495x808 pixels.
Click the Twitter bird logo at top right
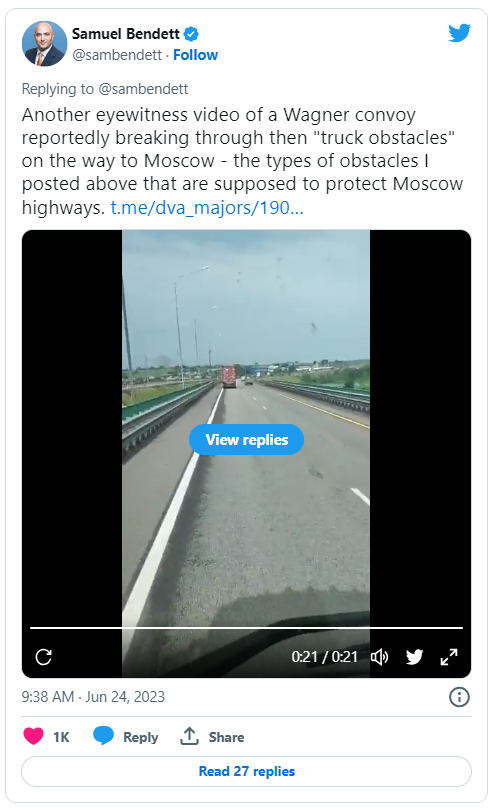coord(459,33)
